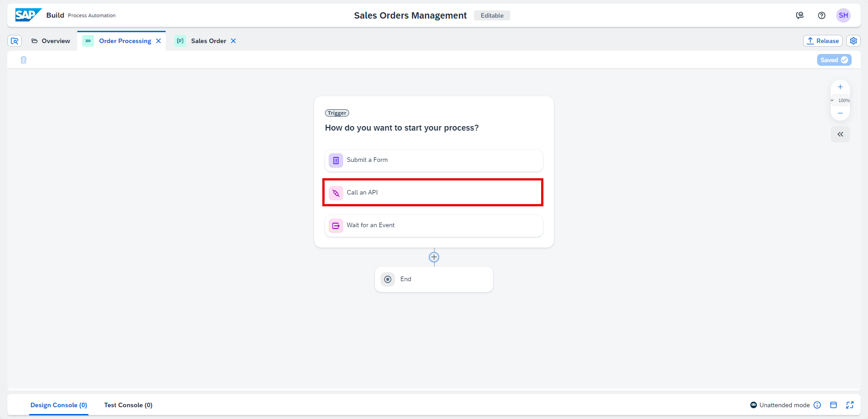Click the Build Process Automation label
The height and width of the screenshot is (419, 868).
click(81, 15)
